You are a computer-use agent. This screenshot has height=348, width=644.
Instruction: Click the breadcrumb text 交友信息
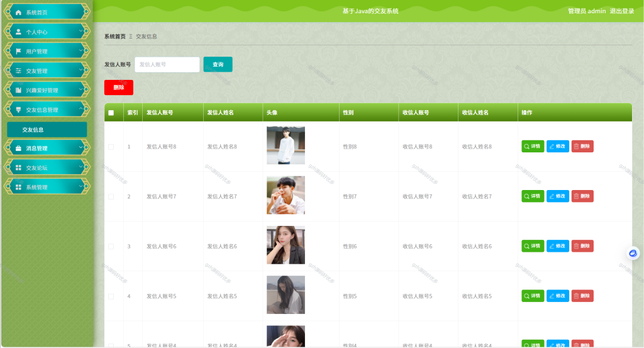147,36
